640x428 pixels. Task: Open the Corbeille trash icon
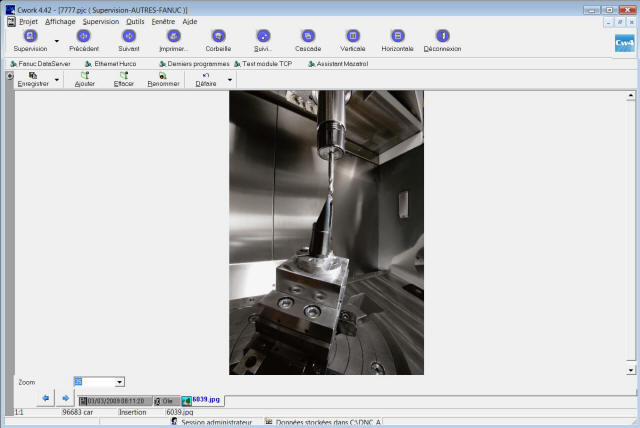218,36
